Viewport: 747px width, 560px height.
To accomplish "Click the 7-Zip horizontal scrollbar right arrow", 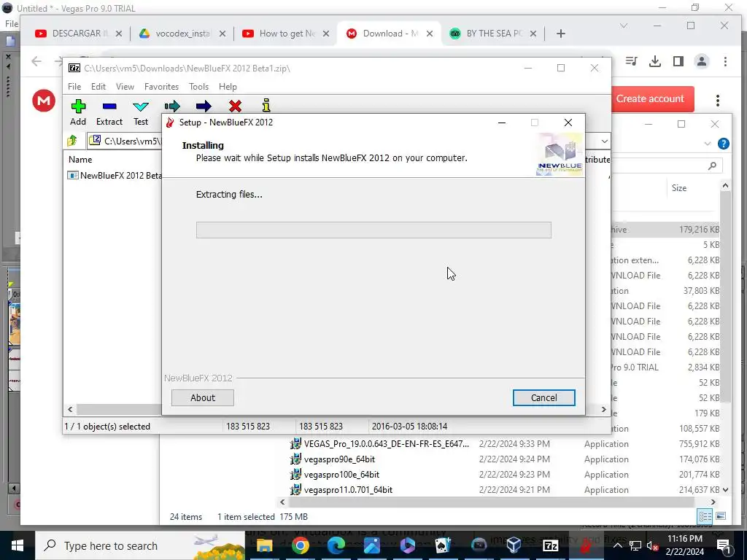I will pos(603,409).
